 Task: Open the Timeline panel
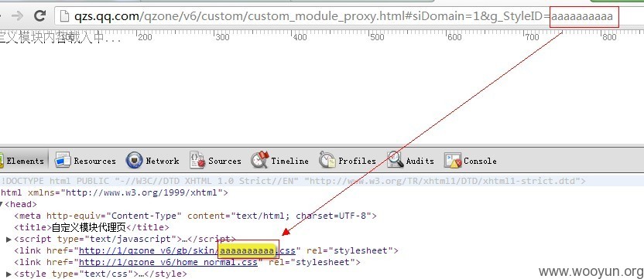[279, 161]
